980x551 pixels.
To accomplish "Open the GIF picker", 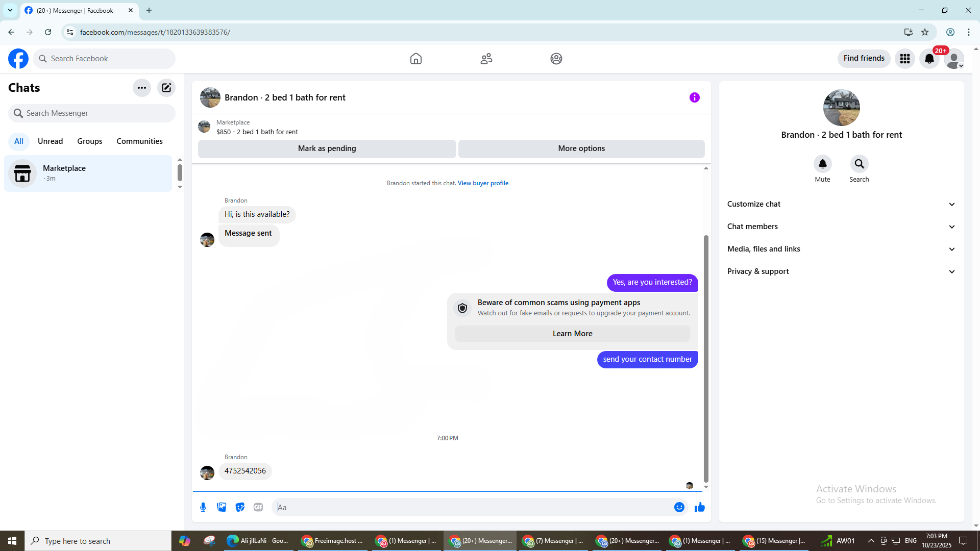I will click(258, 507).
